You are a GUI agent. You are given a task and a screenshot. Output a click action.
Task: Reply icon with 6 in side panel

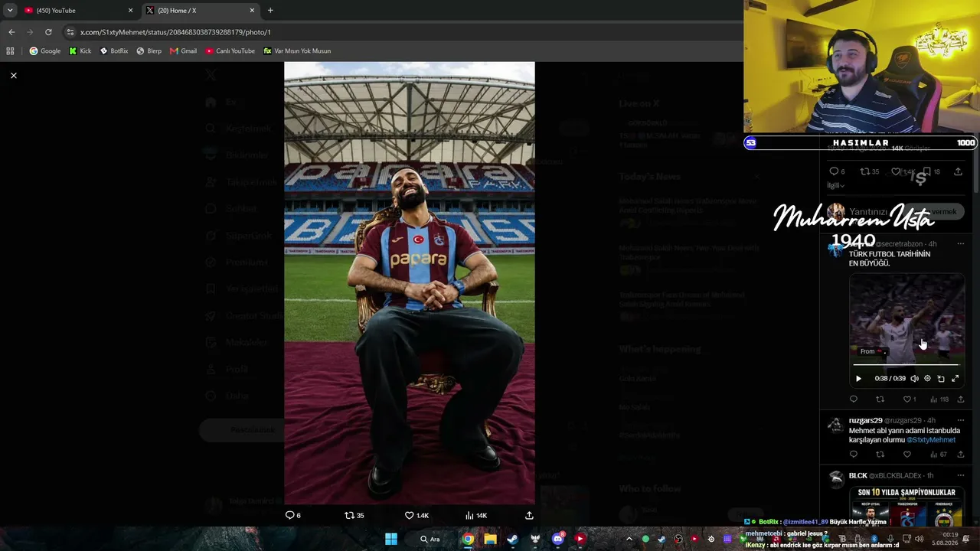pyautogui.click(x=837, y=171)
